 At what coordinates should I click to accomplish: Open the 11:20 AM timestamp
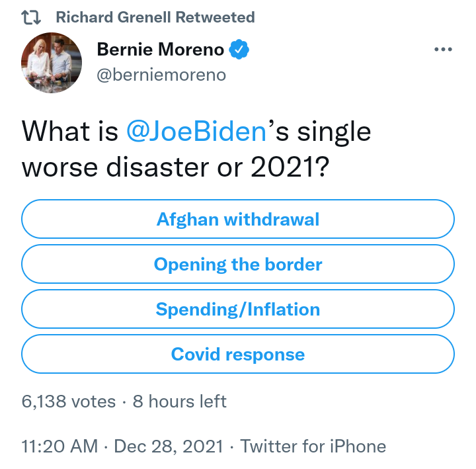coord(59,447)
